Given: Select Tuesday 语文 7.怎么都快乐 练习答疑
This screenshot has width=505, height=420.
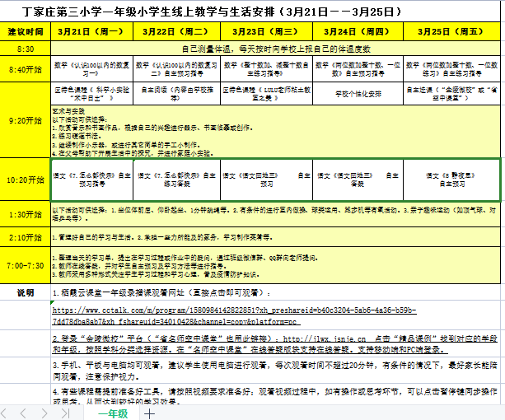Looking at the screenshot, I should pos(176,180).
